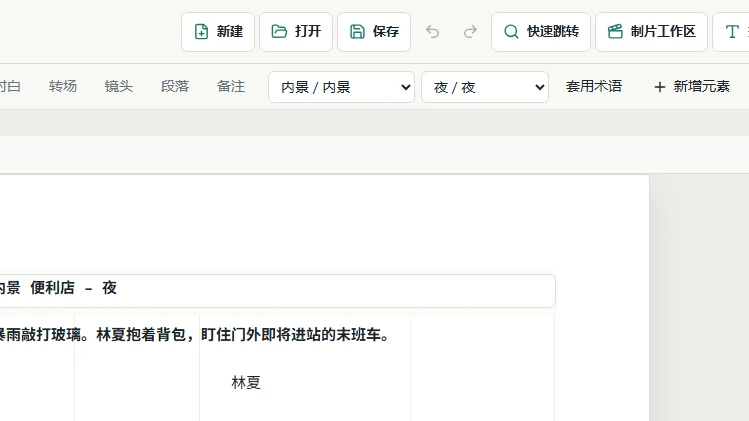This screenshot has height=421, width=749.
Task: Save the script with 保存 button
Action: pos(374,32)
